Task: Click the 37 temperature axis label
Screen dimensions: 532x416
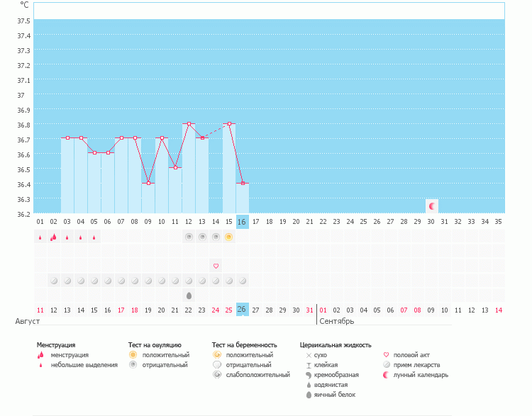Action: (21, 95)
